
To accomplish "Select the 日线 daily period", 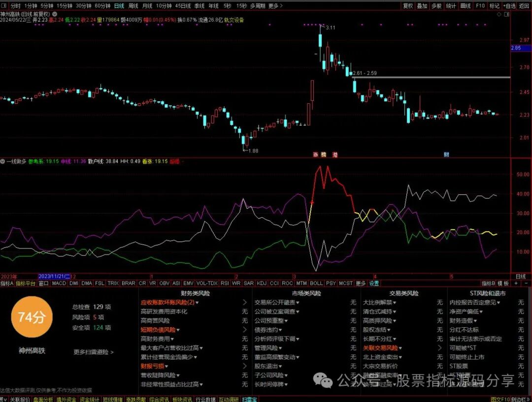I will 119,6.
